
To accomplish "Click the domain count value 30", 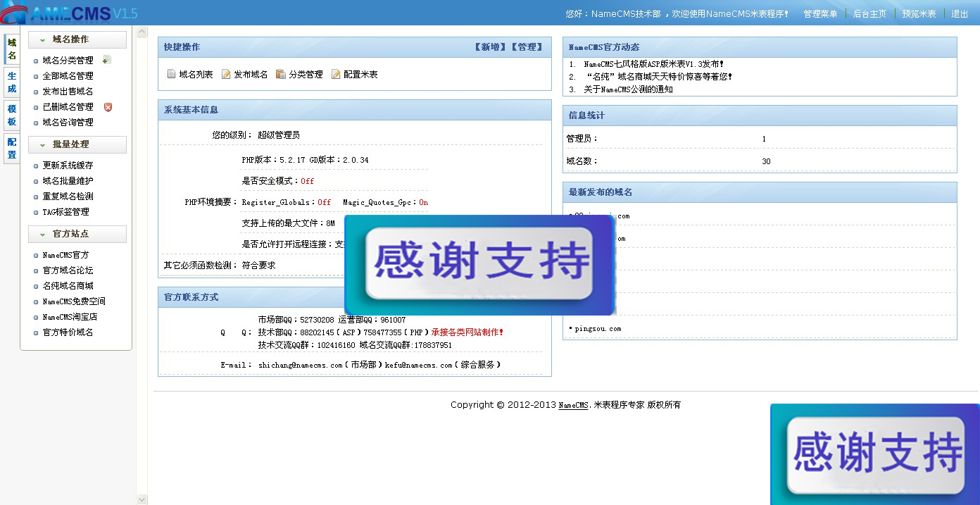I will point(766,161).
